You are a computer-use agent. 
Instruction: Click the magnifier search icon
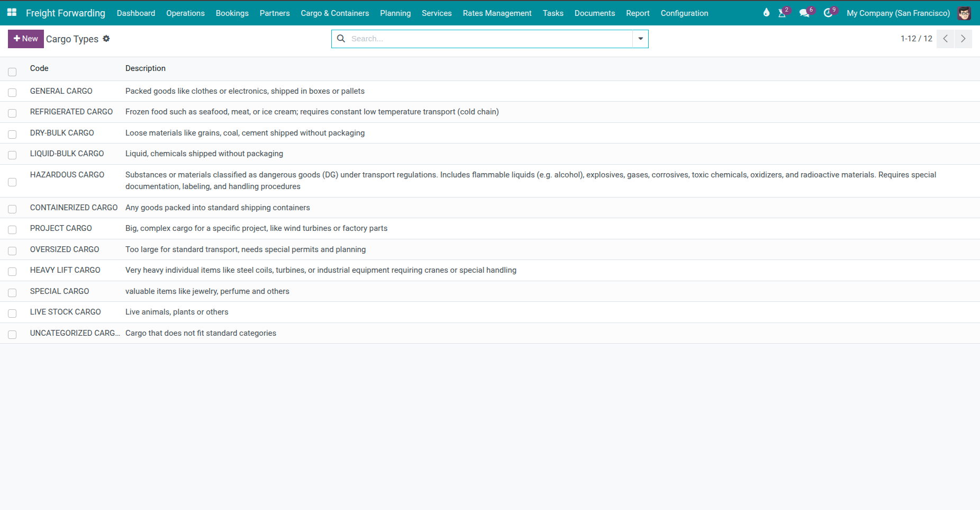(x=341, y=39)
